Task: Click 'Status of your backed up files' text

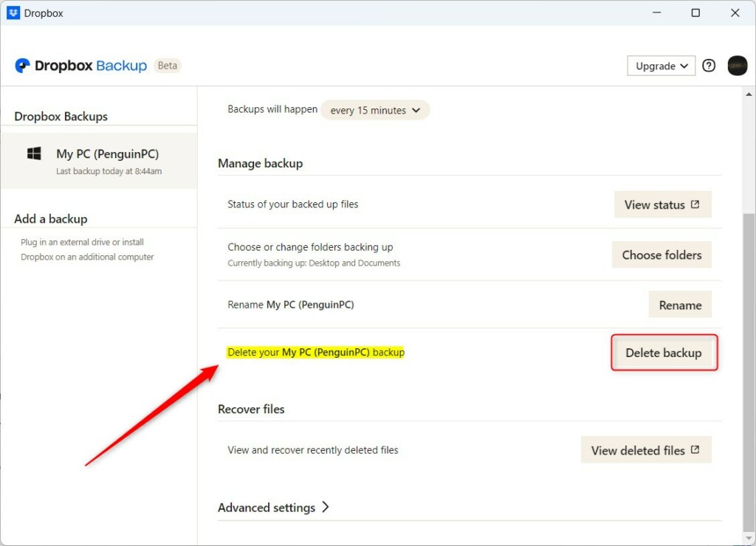Action: [292, 204]
